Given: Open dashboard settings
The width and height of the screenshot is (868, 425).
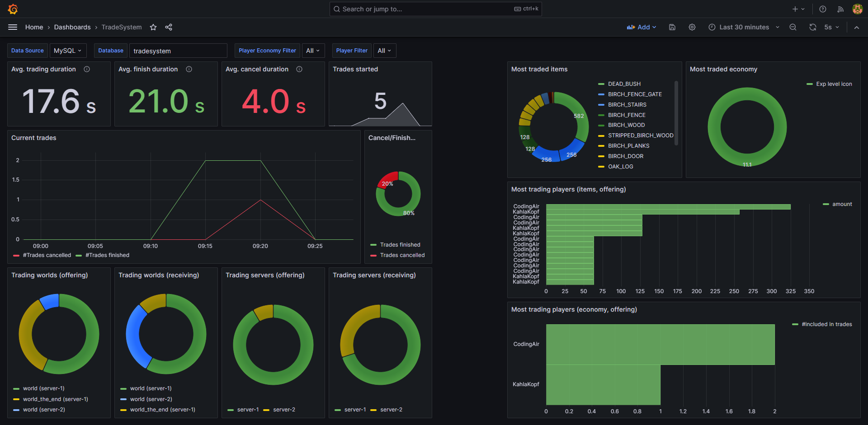Looking at the screenshot, I should pyautogui.click(x=692, y=27).
